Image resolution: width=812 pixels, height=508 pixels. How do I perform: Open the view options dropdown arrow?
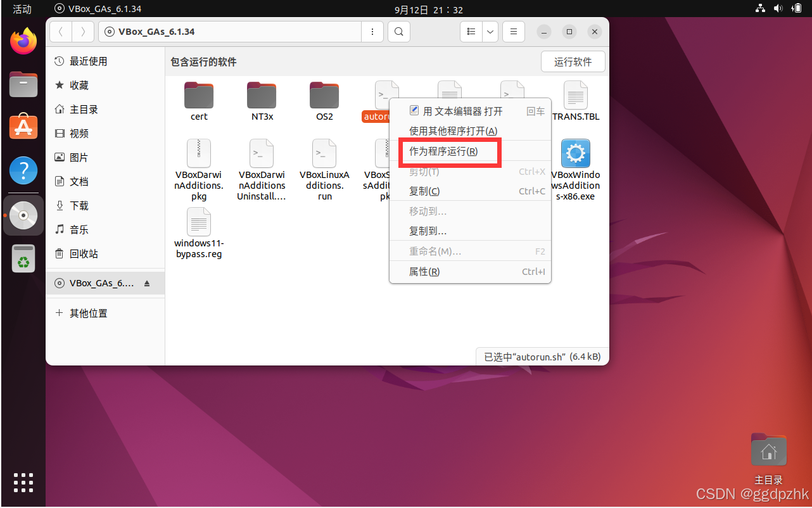point(490,32)
